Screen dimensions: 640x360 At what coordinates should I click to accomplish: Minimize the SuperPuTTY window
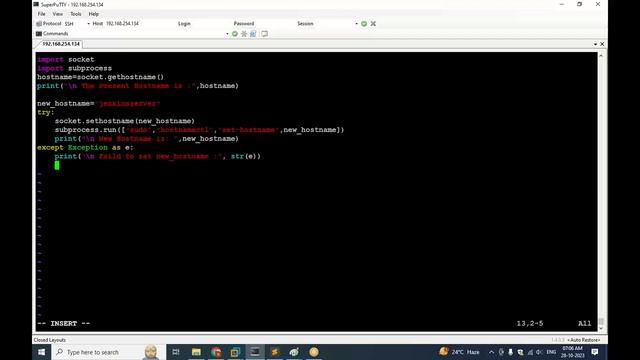[x=562, y=4]
